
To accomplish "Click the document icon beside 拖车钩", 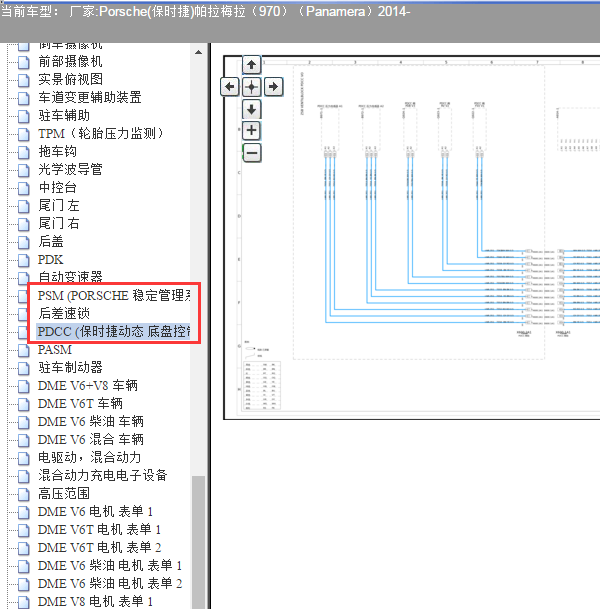I will [24, 152].
